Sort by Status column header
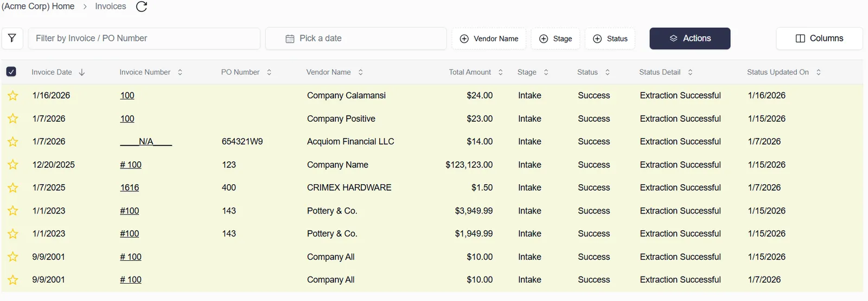 593,72
